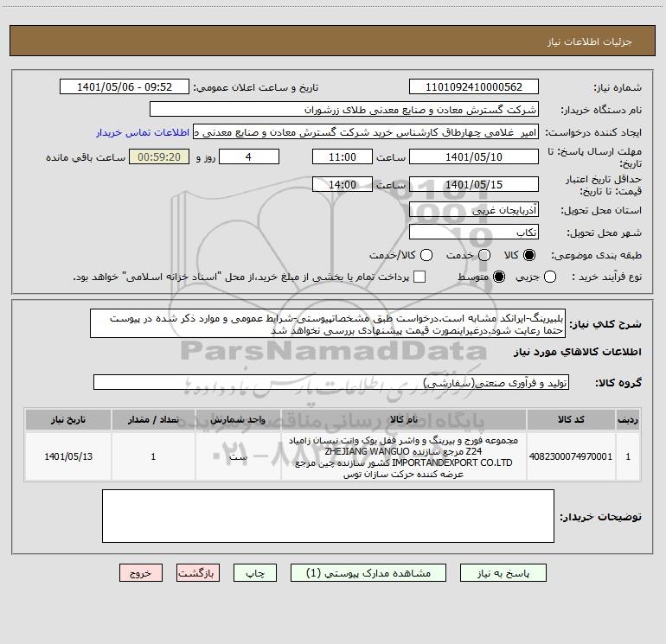Click the تاریخ نیاز column header
This screenshot has height=644, width=666.
tap(68, 419)
